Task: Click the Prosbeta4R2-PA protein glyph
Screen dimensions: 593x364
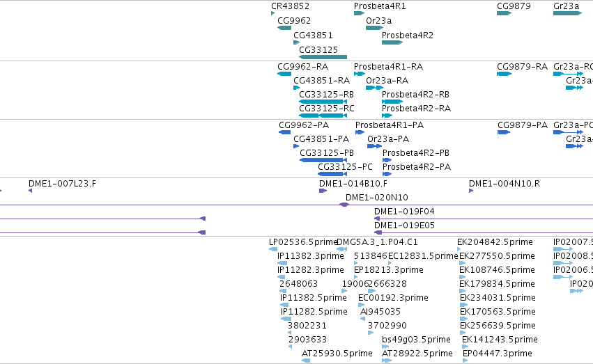Action: click(387, 175)
